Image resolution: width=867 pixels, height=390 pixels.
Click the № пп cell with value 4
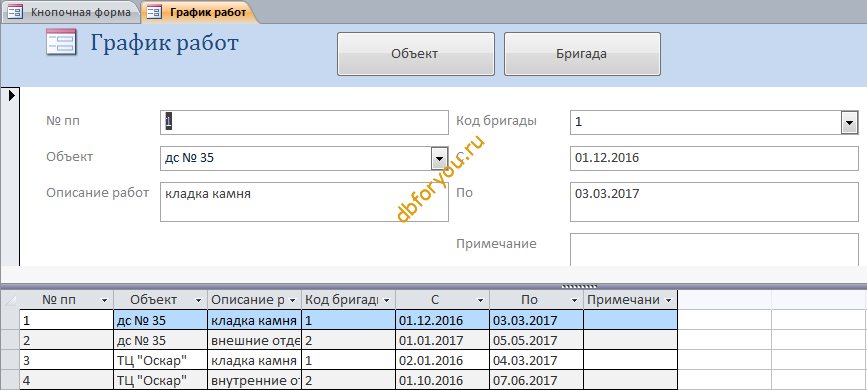(x=66, y=381)
